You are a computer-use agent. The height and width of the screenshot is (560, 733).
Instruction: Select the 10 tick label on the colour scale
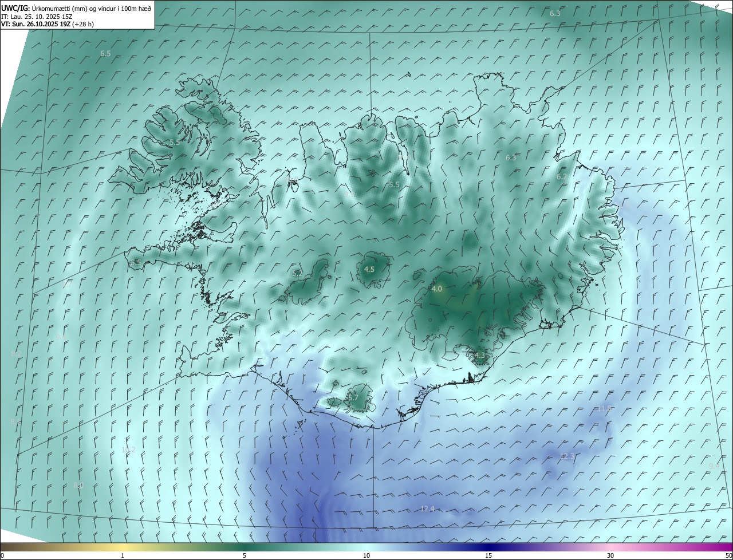tap(366, 555)
